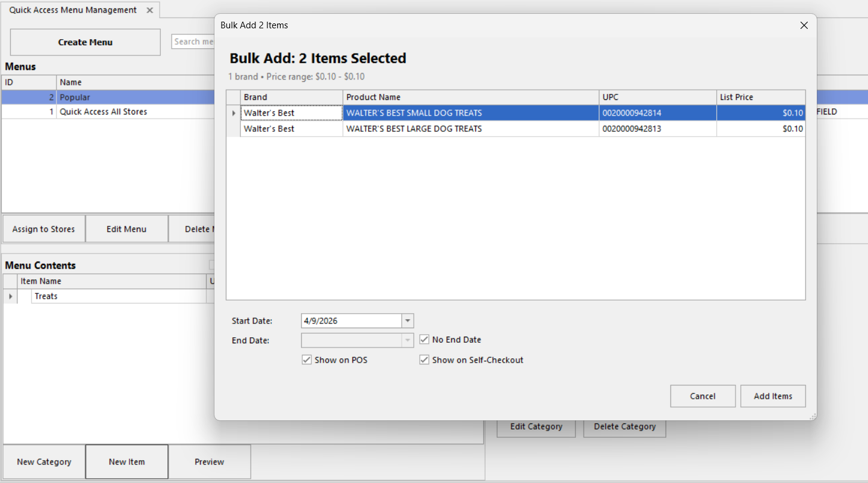Click the Edit Menu button
This screenshot has width=868, height=483.
pos(126,229)
